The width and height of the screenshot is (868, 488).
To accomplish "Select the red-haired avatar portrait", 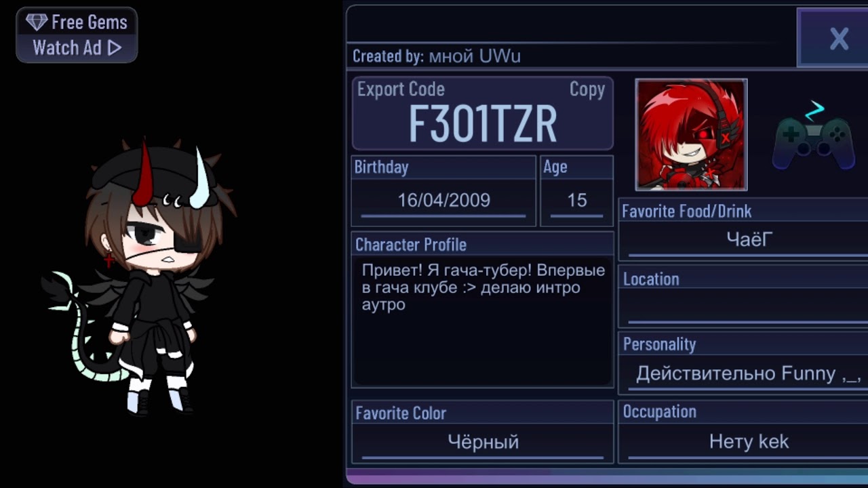I will click(691, 135).
